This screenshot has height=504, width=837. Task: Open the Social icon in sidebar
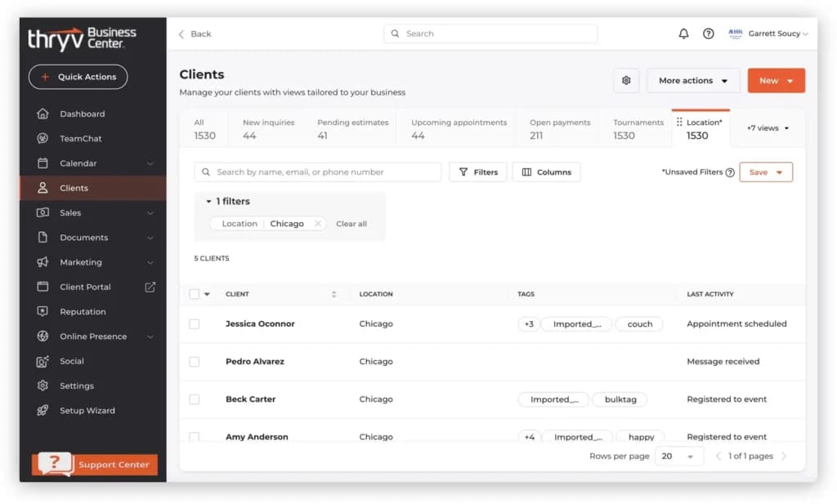point(43,361)
